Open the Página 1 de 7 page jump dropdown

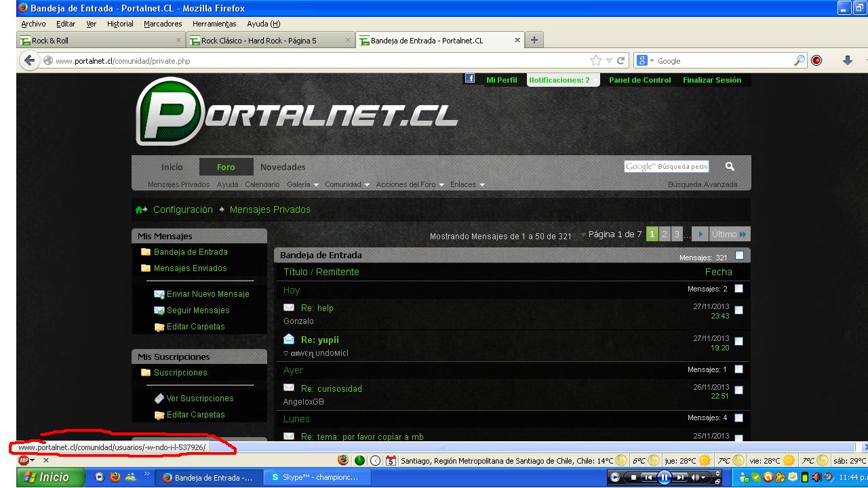point(611,235)
